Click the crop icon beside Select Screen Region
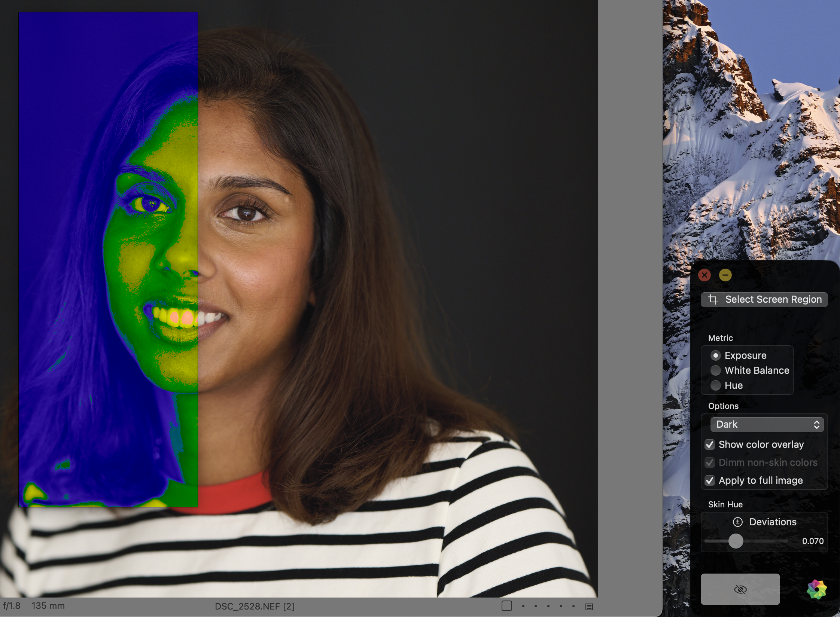Image resolution: width=840 pixels, height=617 pixels. click(713, 299)
